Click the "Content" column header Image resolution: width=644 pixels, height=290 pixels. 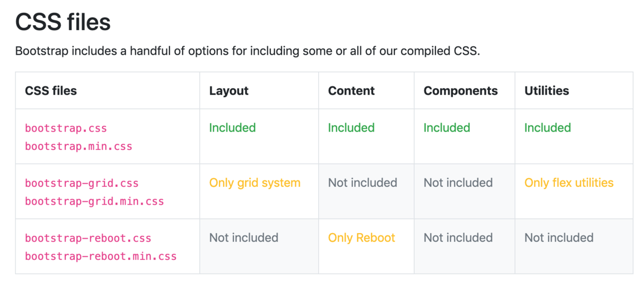tap(352, 91)
